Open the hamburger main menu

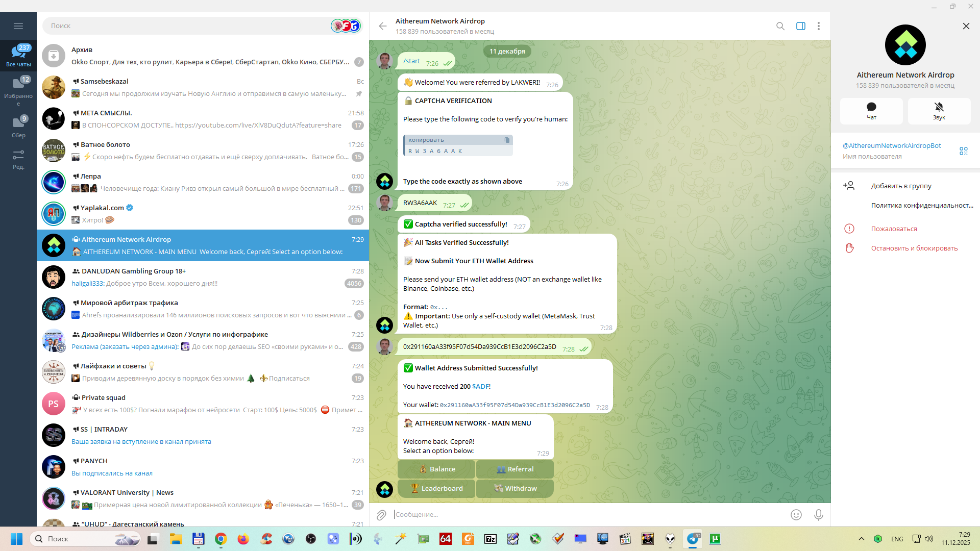click(18, 26)
